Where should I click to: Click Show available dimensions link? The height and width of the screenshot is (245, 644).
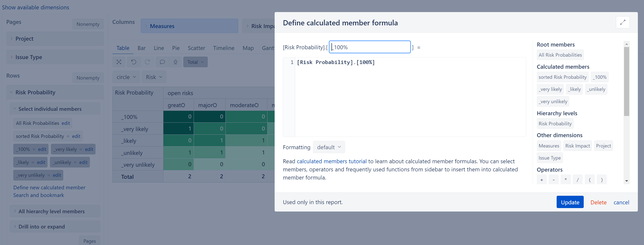(35, 7)
